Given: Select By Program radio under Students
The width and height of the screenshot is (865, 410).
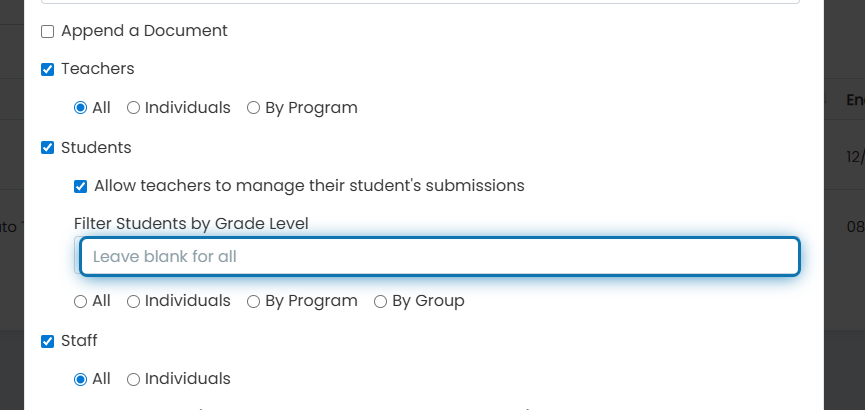Looking at the screenshot, I should 253,301.
